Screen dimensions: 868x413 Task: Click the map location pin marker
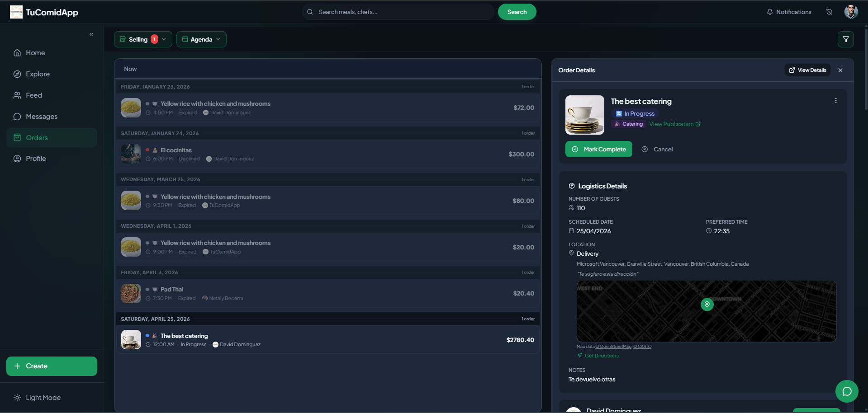[x=707, y=305]
